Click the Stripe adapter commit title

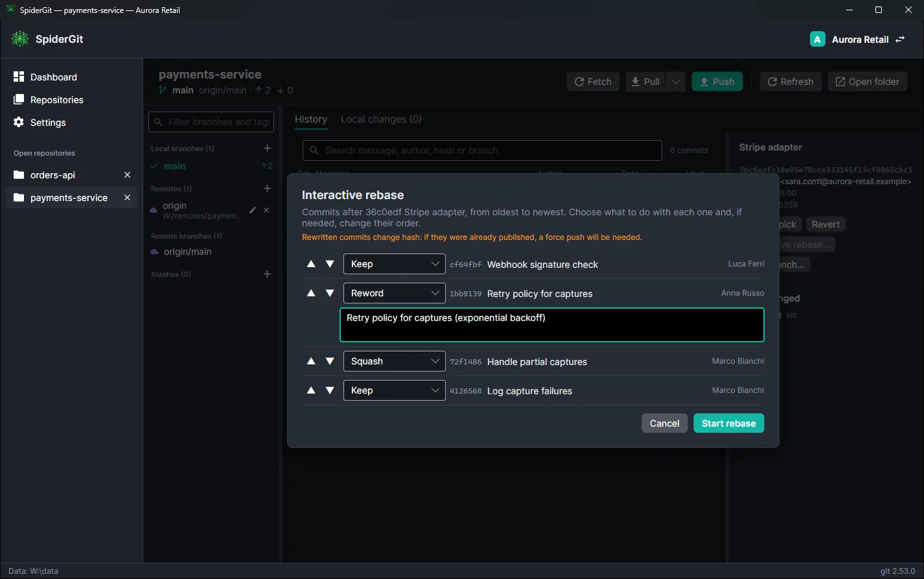pos(770,147)
